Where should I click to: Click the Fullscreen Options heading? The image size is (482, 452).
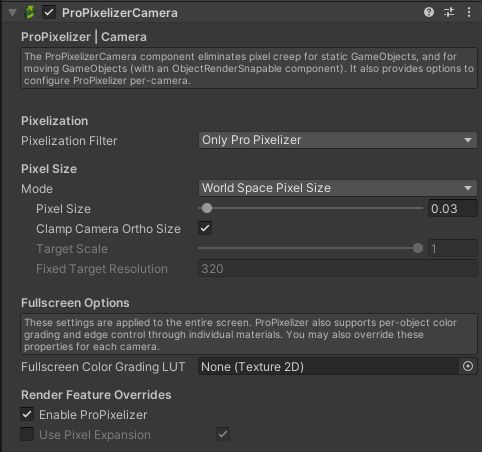75,303
